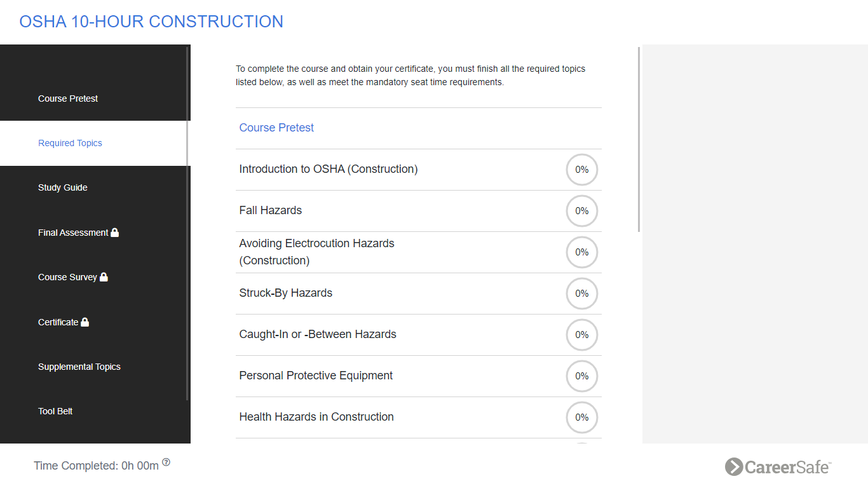Open Avoiding Electrocution Hazards (Construction)

tap(316, 252)
